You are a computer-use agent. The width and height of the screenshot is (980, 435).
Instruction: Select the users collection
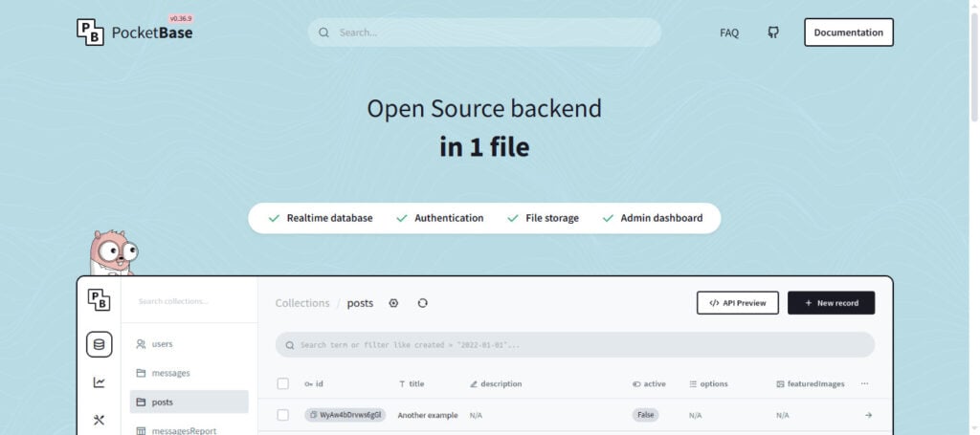[x=189, y=344]
